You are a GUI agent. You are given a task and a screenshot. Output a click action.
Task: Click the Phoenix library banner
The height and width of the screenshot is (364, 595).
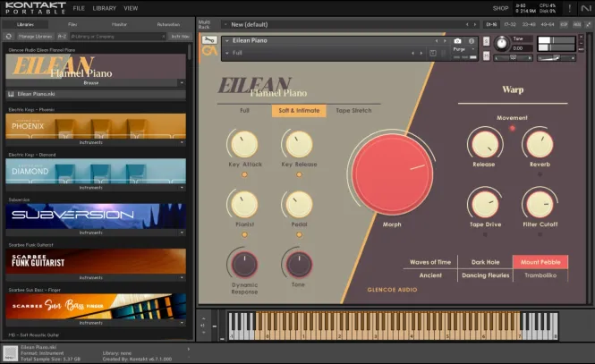click(x=96, y=126)
